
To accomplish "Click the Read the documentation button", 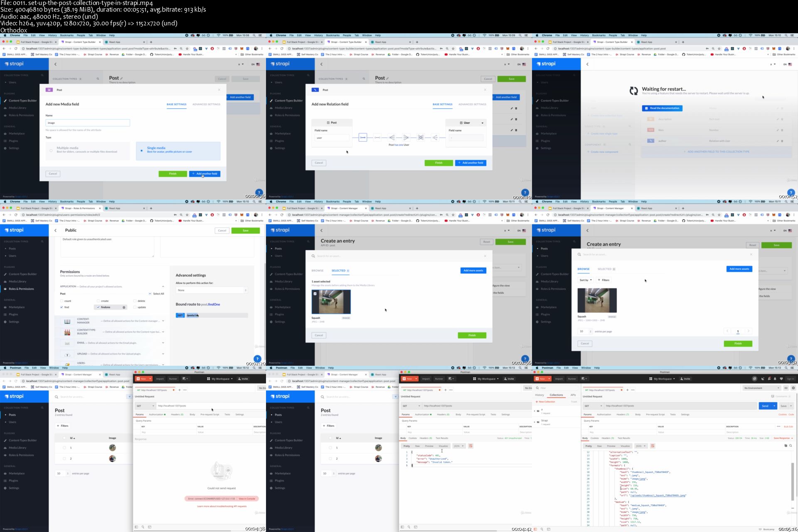I will tap(662, 108).
